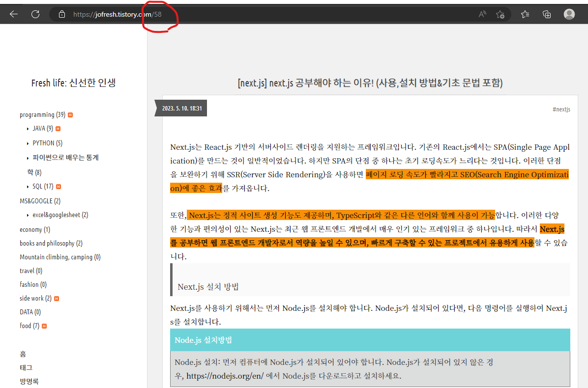Reload the page with the refresh icon

pyautogui.click(x=35, y=14)
